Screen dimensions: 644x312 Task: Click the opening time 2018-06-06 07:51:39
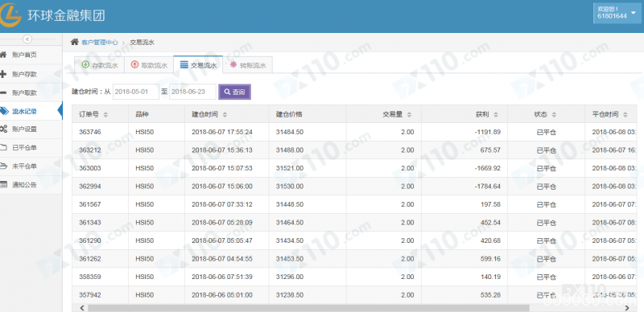coord(222,277)
